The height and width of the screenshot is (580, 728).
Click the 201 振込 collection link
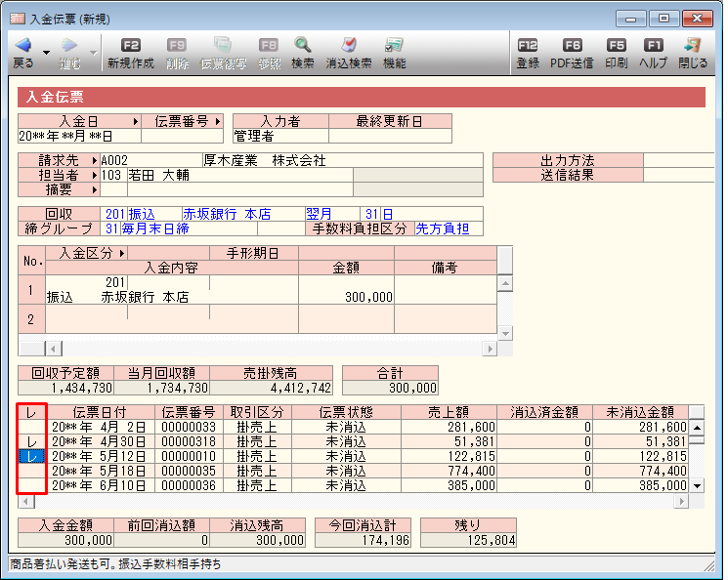coord(130,214)
